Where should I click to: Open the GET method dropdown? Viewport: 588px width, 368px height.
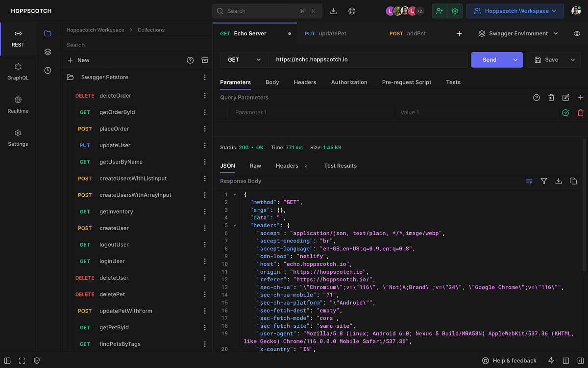point(244,59)
